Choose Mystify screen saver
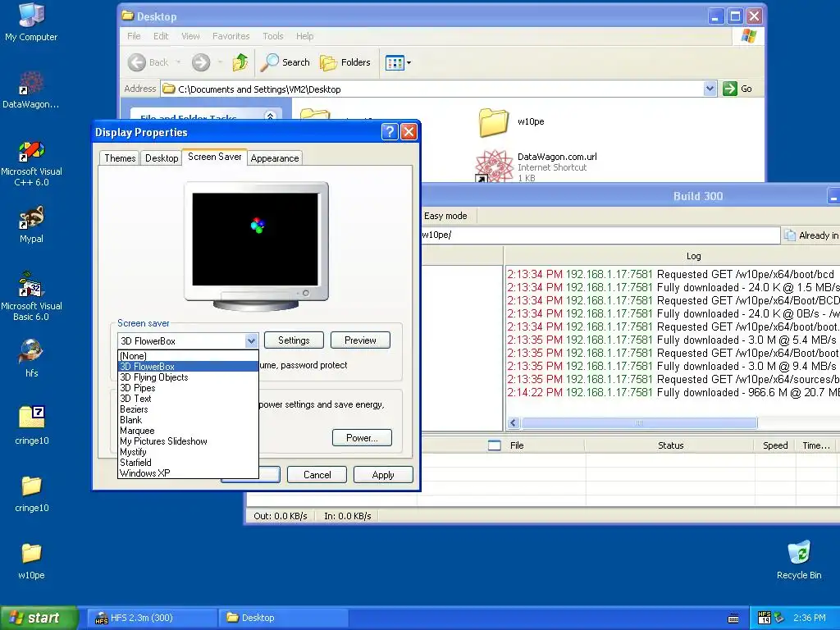The image size is (840, 630). (x=188, y=452)
